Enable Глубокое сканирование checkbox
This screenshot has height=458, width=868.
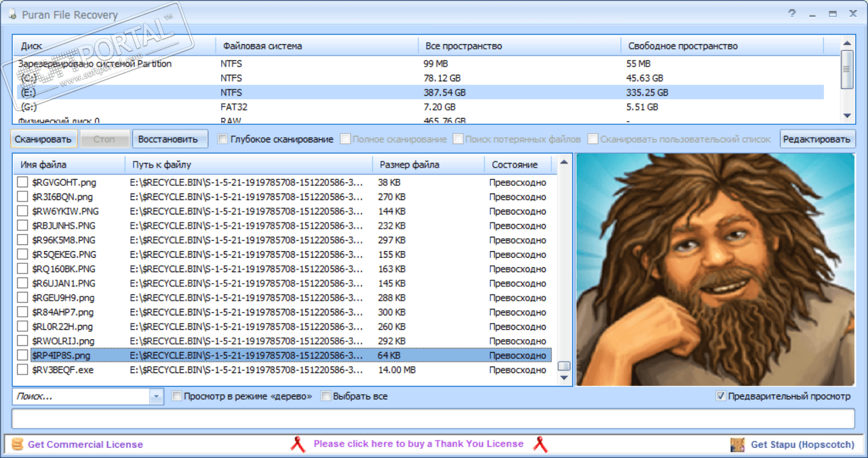222,139
